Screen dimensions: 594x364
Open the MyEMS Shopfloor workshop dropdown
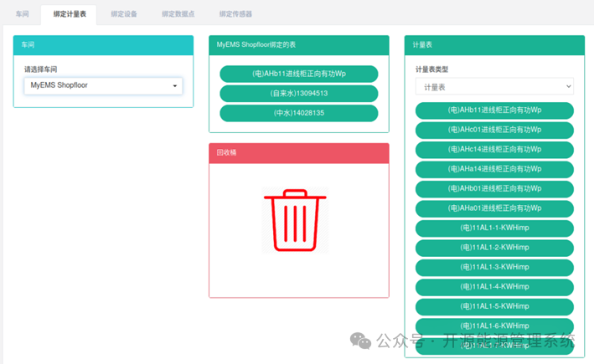(x=103, y=86)
